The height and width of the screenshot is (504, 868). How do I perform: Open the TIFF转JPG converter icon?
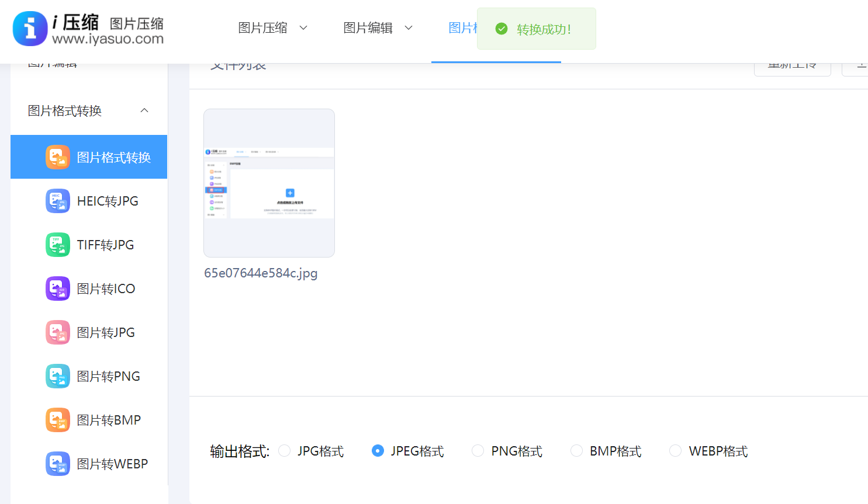pyautogui.click(x=57, y=244)
